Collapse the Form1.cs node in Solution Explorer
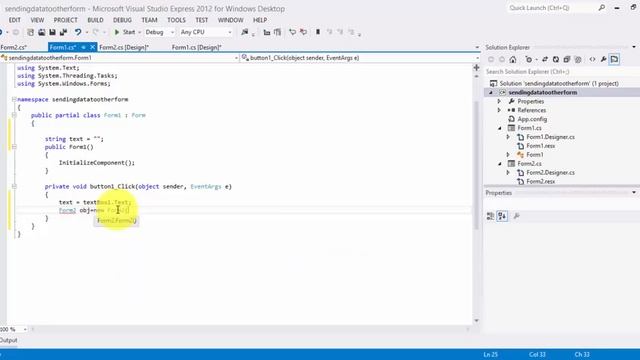Viewport: 640px width, 360px height. point(500,128)
